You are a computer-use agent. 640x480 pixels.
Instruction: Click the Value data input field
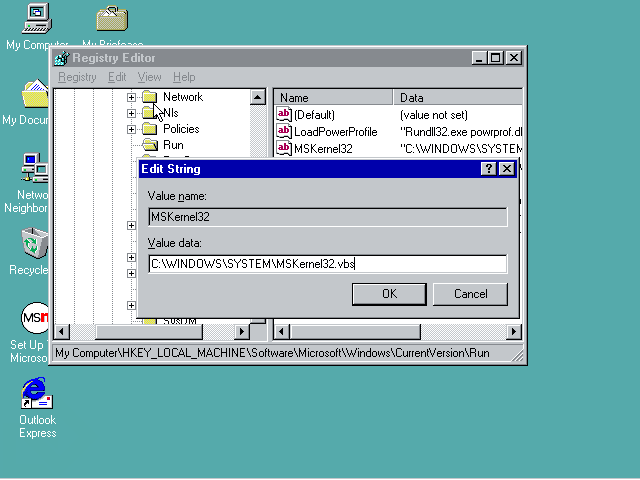[328, 264]
